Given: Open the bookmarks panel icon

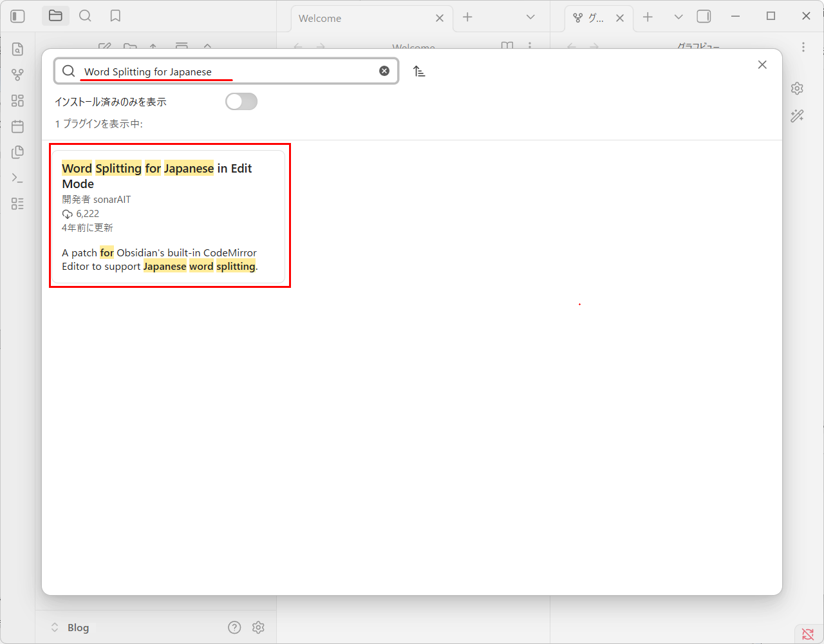Looking at the screenshot, I should pos(115,16).
